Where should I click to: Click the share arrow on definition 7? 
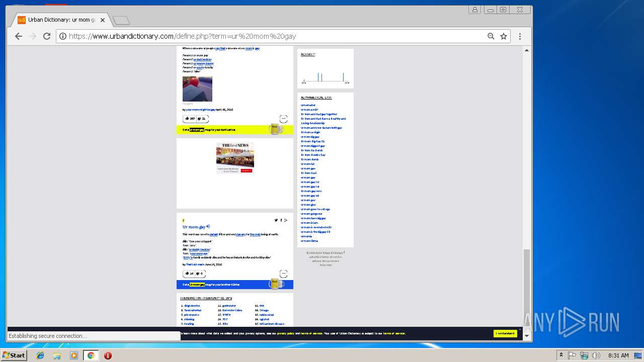(286, 220)
